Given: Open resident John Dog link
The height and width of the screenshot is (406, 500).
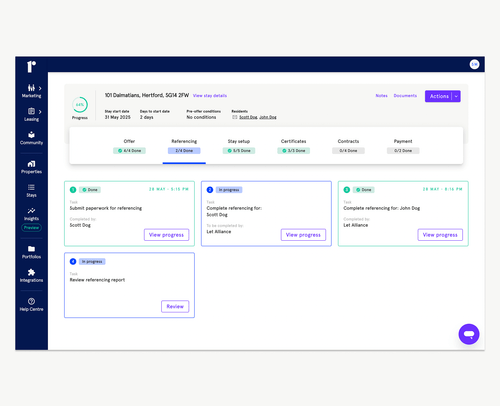Looking at the screenshot, I should 268,117.
